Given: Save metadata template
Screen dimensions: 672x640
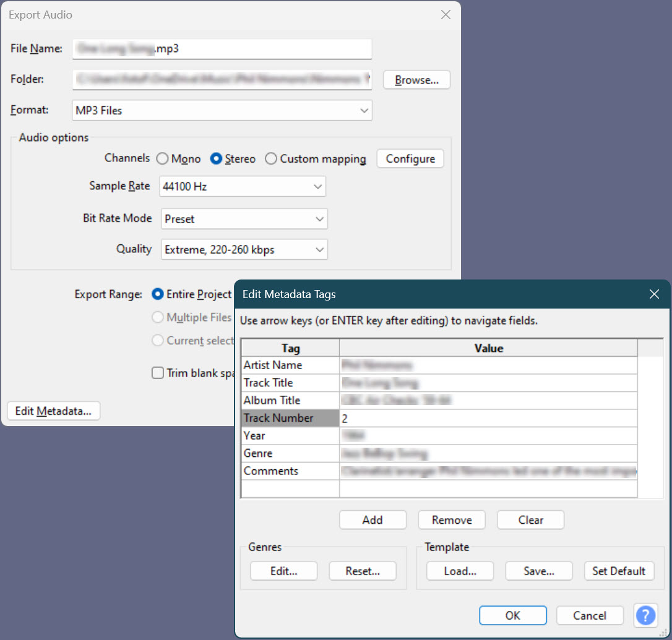Looking at the screenshot, I should pos(539,571).
